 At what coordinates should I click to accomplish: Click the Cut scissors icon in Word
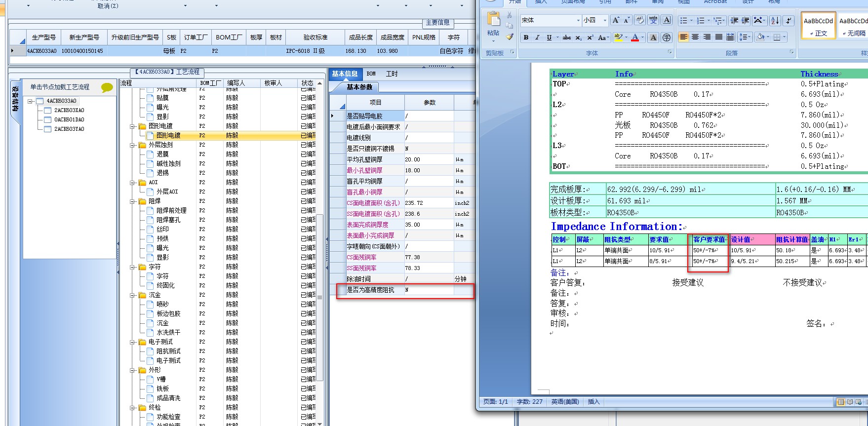[x=510, y=15]
